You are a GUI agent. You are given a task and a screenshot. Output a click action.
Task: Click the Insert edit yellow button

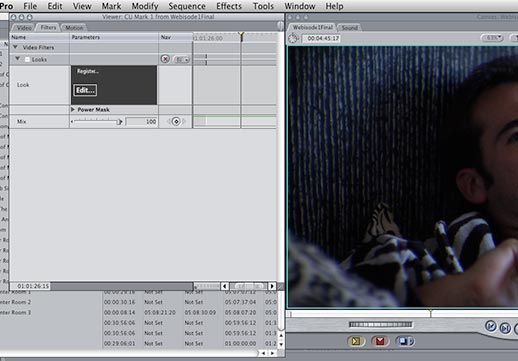356,341
